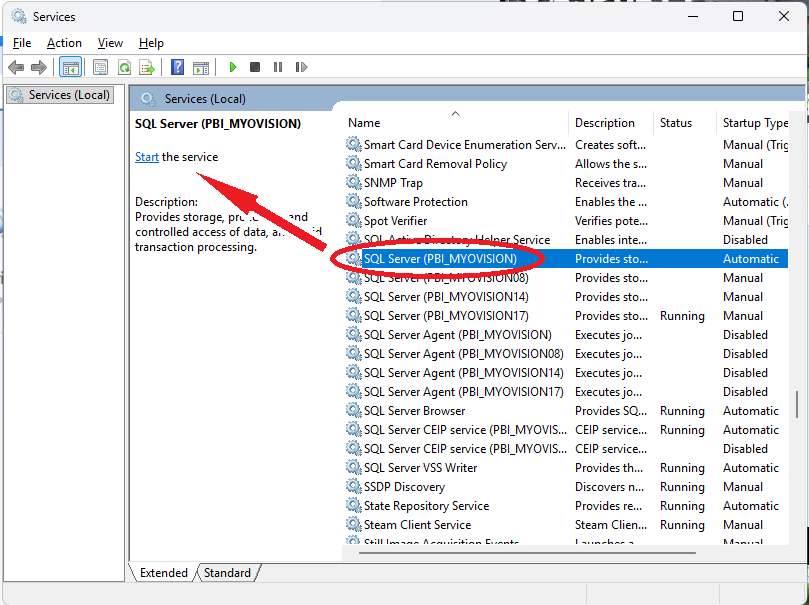The image size is (809, 605).
Task: Click gear icon beside Steam Client Service
Action: [x=353, y=525]
